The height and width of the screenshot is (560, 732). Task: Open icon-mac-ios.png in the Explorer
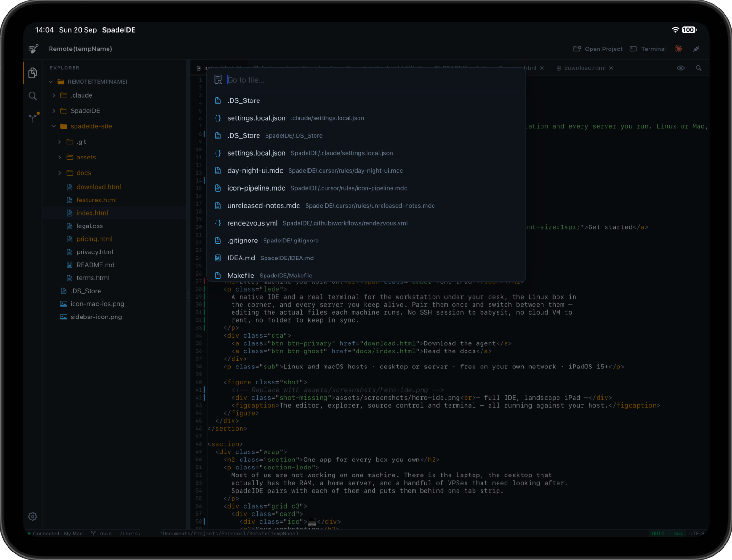(x=115, y=304)
